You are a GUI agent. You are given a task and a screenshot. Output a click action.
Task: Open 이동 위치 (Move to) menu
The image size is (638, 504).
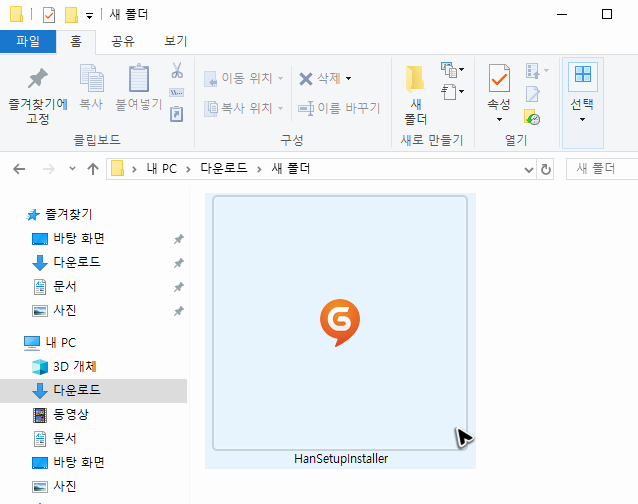coord(244,78)
